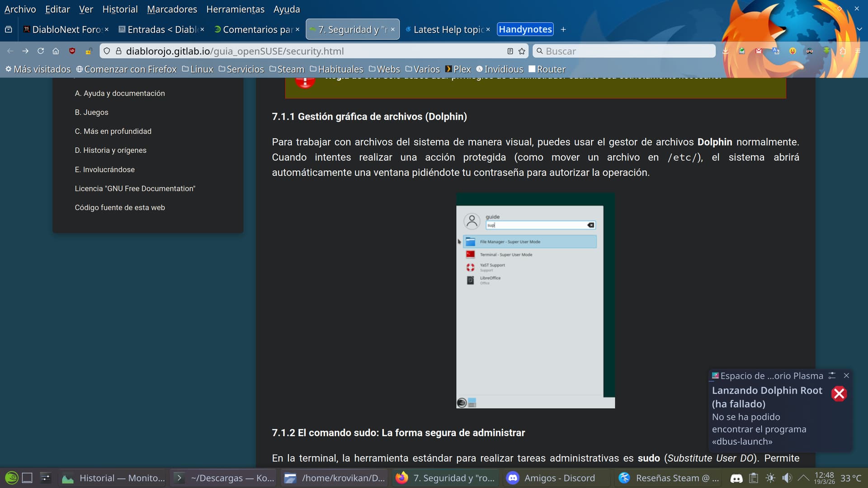
Task: Expand the Servicios bookmarks folder
Action: click(x=241, y=69)
